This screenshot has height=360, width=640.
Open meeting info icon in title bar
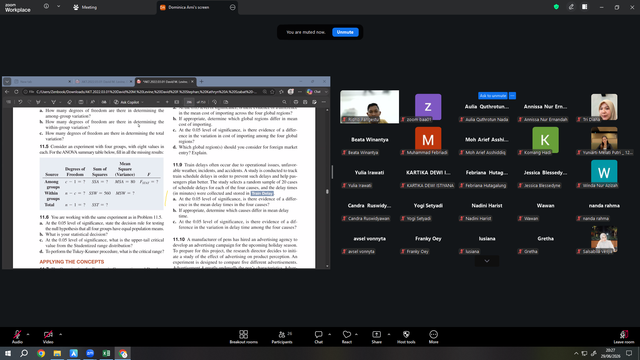[x=46, y=7]
